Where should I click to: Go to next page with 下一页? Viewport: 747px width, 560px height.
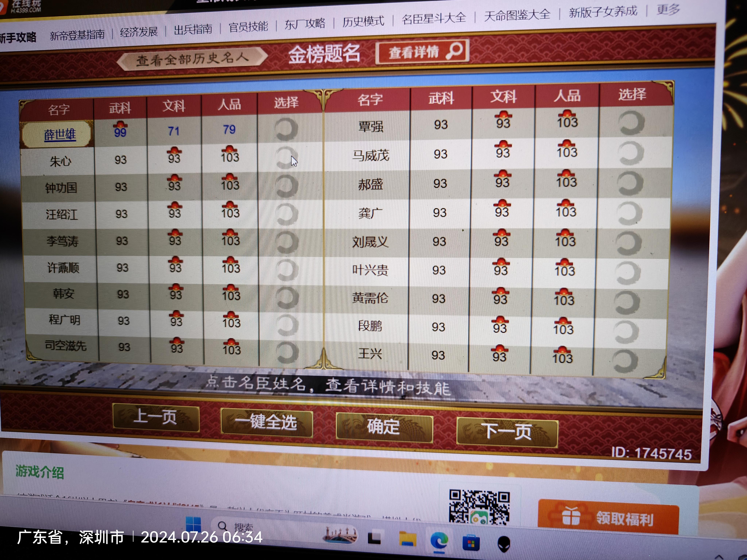(507, 432)
